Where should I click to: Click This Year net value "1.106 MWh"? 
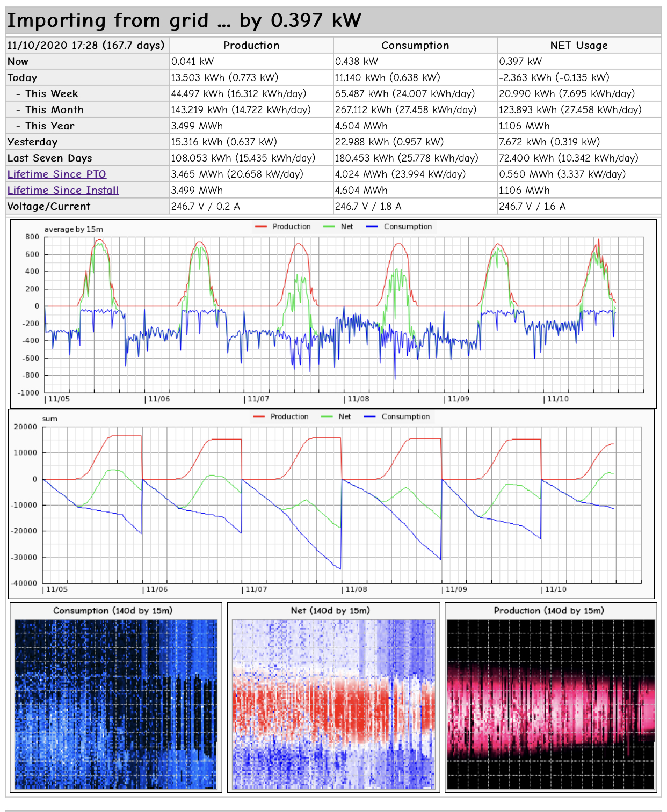[524, 126]
